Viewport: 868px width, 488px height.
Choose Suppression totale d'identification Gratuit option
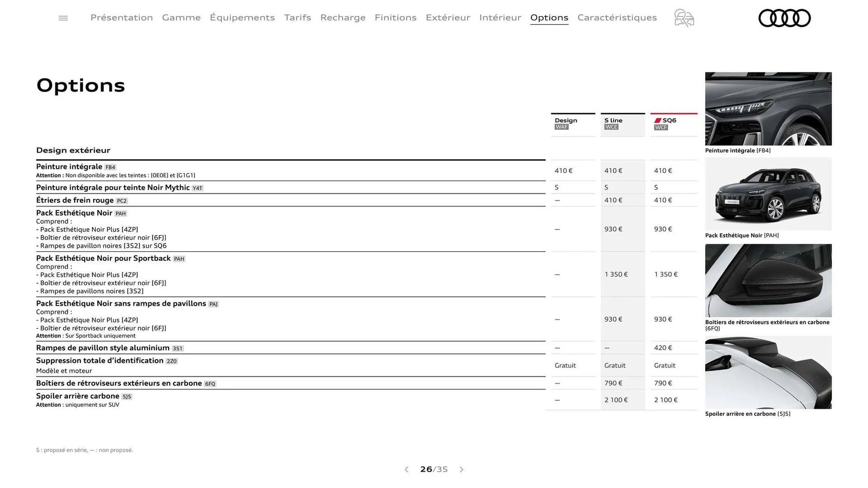coord(565,365)
